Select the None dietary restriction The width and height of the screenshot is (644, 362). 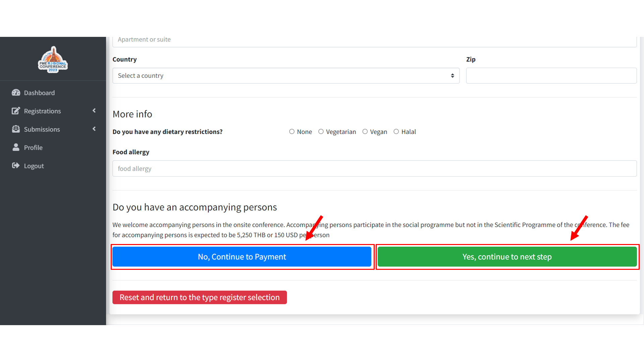[292, 132]
